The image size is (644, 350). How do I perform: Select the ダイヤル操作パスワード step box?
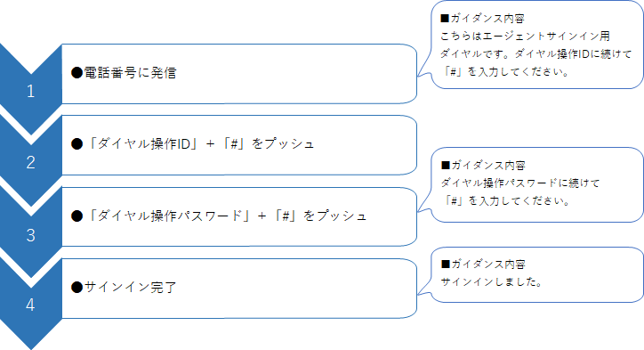(239, 216)
